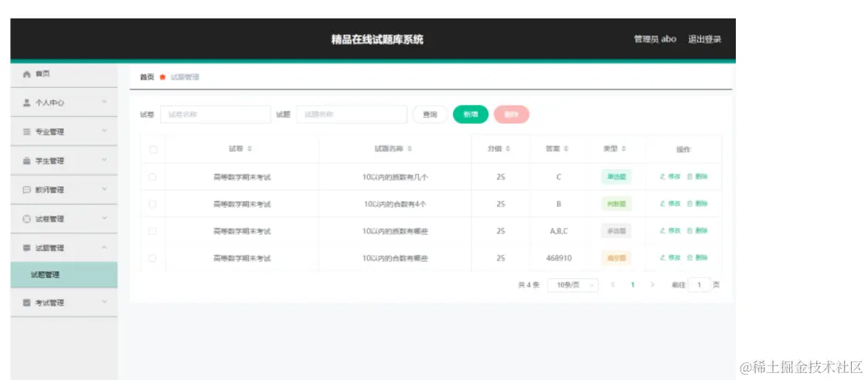
Task: Check the box for row 10以内的合数有哪些
Action: [x=153, y=258]
